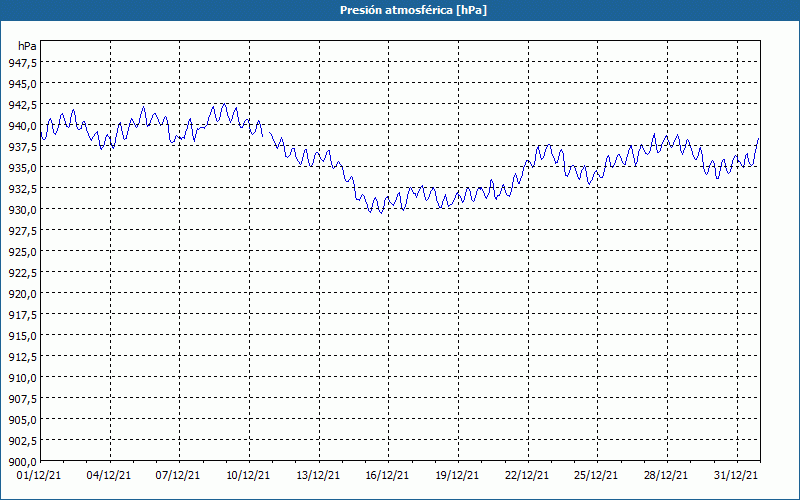Click the 935,0 y-axis value
The height and width of the screenshot is (500, 800).
22,167
